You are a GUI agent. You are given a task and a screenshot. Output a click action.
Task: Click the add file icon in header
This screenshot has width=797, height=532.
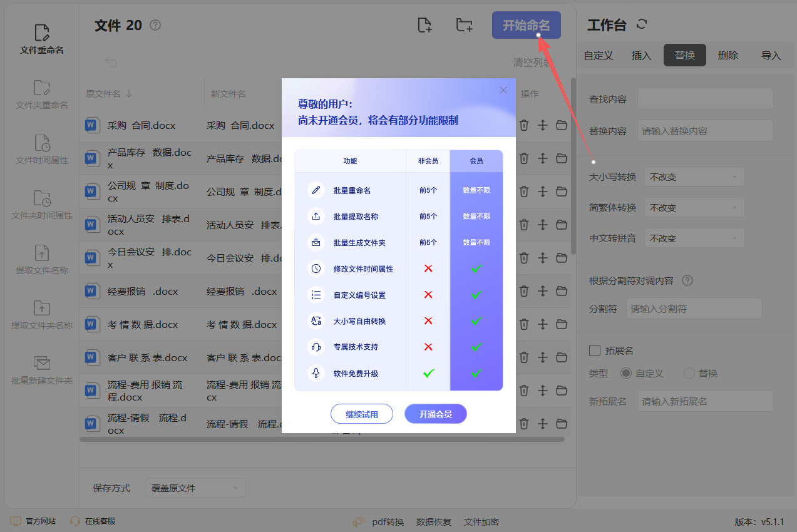425,25
